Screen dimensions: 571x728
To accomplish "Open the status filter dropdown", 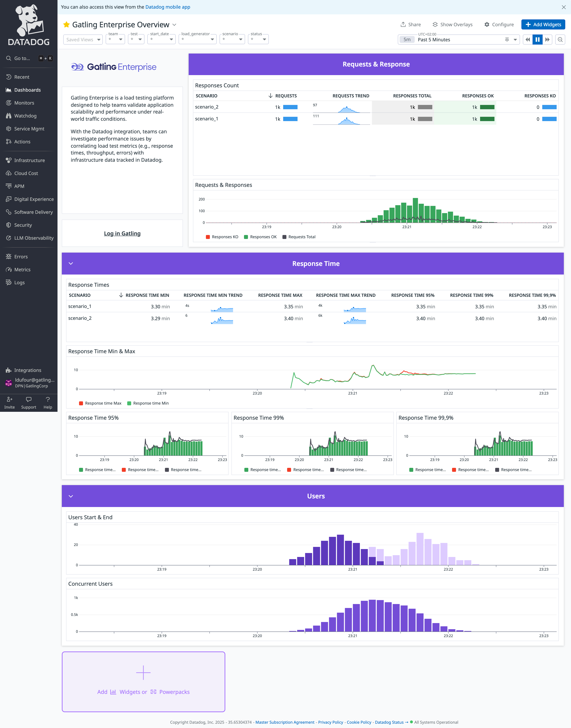I will tap(258, 40).
